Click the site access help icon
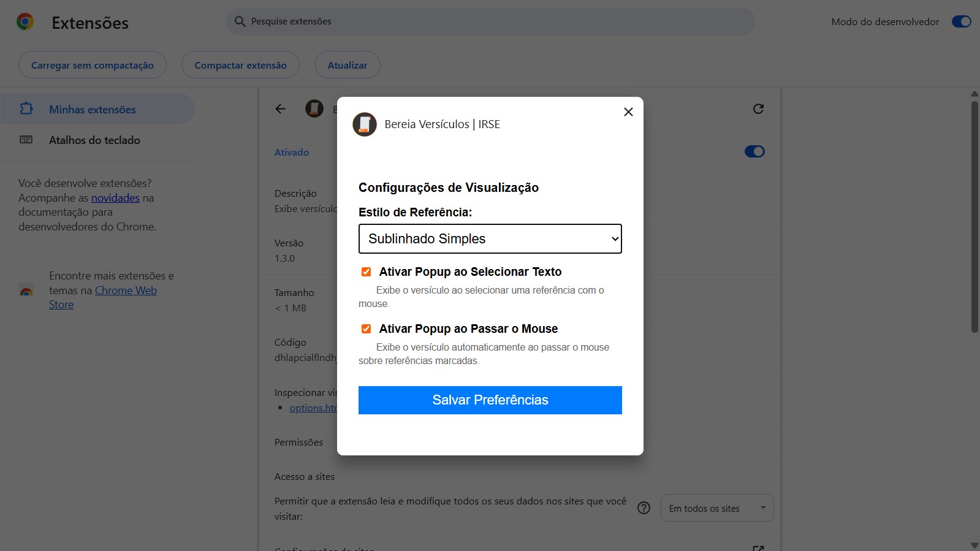 coord(644,508)
